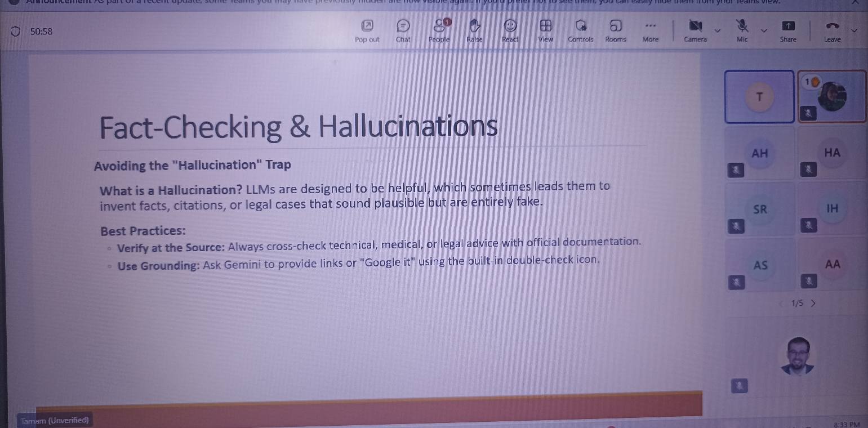Expand the Leave options dropdown arrow
The image size is (868, 428).
coord(855,30)
